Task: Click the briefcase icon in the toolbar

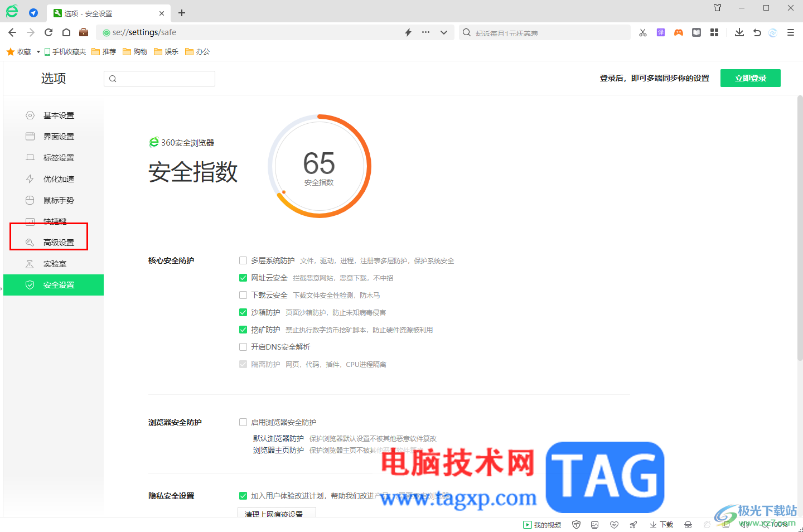Action: click(84, 32)
